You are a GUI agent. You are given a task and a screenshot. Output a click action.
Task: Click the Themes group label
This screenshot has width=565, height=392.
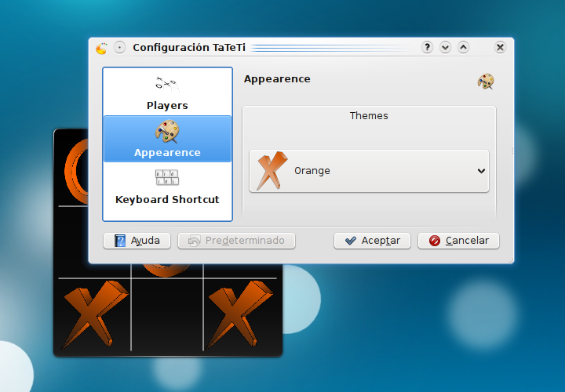click(x=369, y=115)
